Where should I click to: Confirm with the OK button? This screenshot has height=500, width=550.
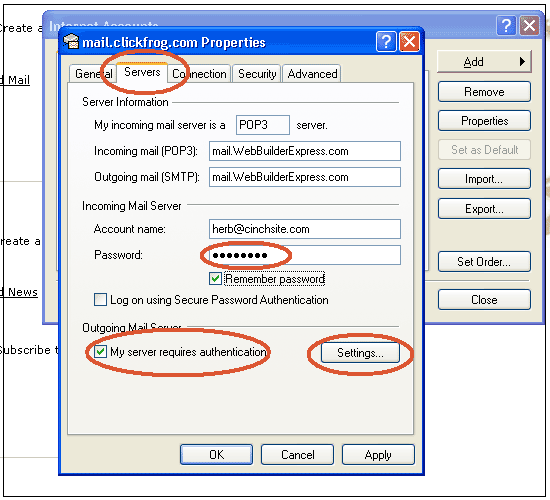(x=216, y=455)
